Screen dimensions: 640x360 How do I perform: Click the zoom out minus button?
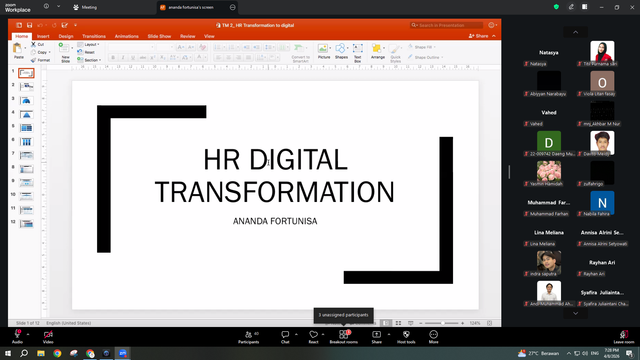[421, 323]
